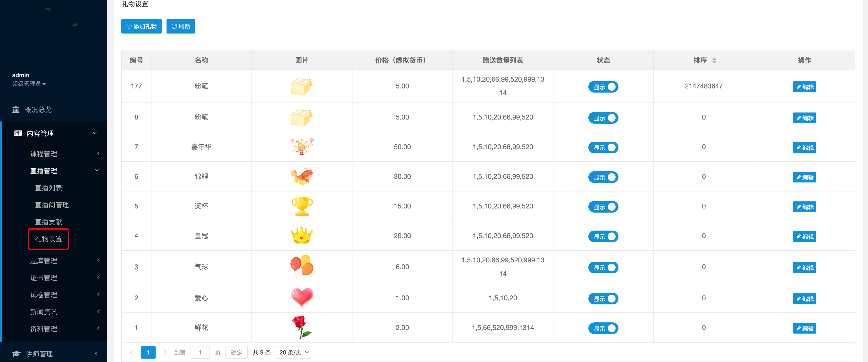Image resolution: width=868 pixels, height=362 pixels.
Task: View the 嘉年华 carnival gift image
Action: (x=302, y=147)
